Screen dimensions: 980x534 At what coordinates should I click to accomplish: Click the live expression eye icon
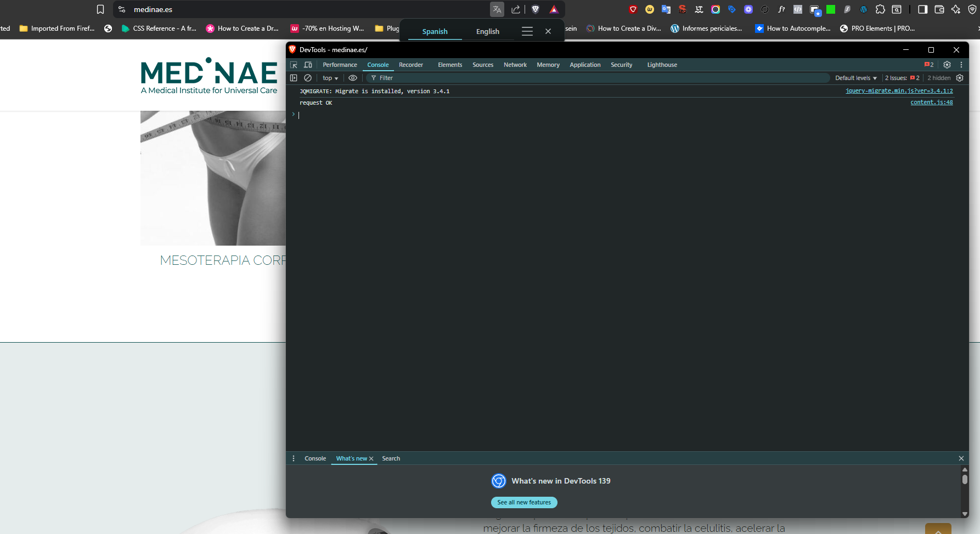pyautogui.click(x=353, y=78)
